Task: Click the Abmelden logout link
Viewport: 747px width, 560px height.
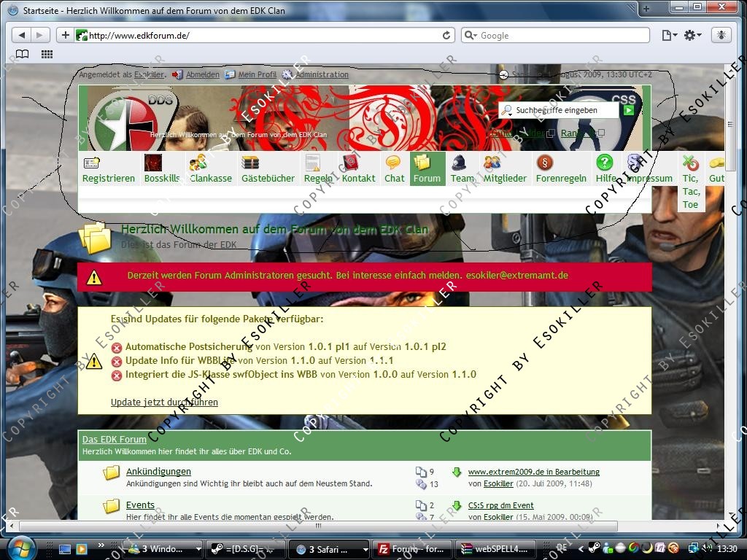Action: click(x=202, y=74)
